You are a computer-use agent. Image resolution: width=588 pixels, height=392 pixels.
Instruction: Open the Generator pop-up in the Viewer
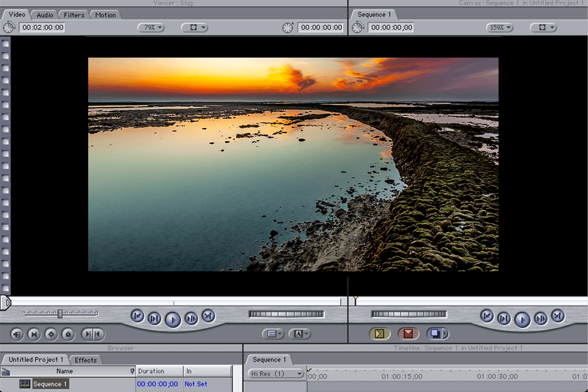(x=298, y=334)
